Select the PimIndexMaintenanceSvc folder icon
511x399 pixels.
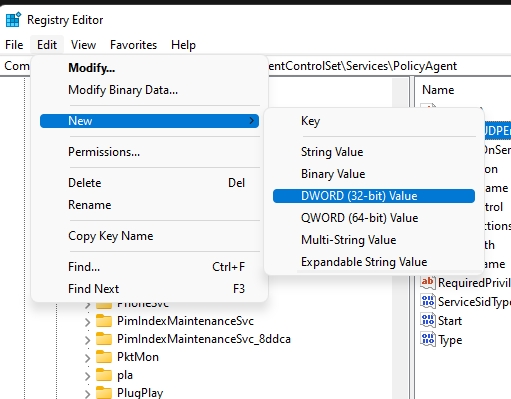(104, 321)
